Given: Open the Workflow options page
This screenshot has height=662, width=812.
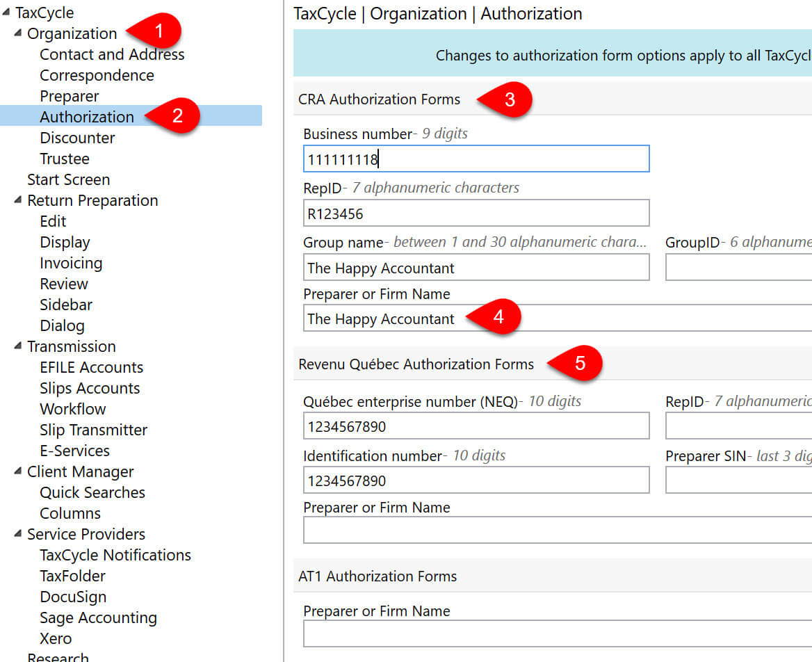Looking at the screenshot, I should coord(72,409).
